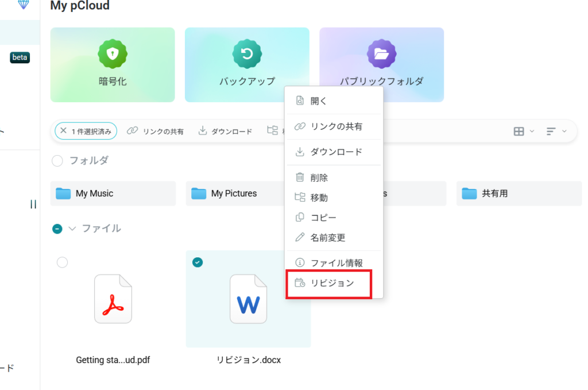Click the encryption shield icon on 暗号化 card
The width and height of the screenshot is (588, 390).
click(112, 55)
